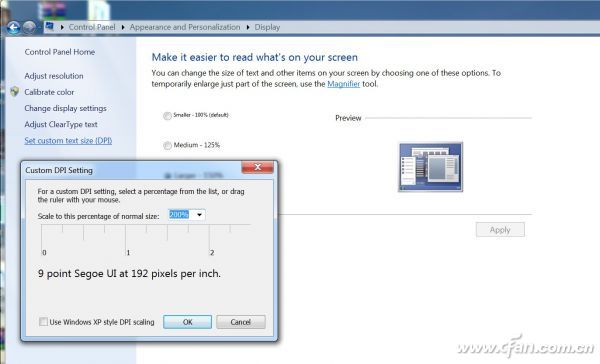Screen dimensions: 600x364
Task: Go back with the blue back arrow
Action: click(13, 28)
